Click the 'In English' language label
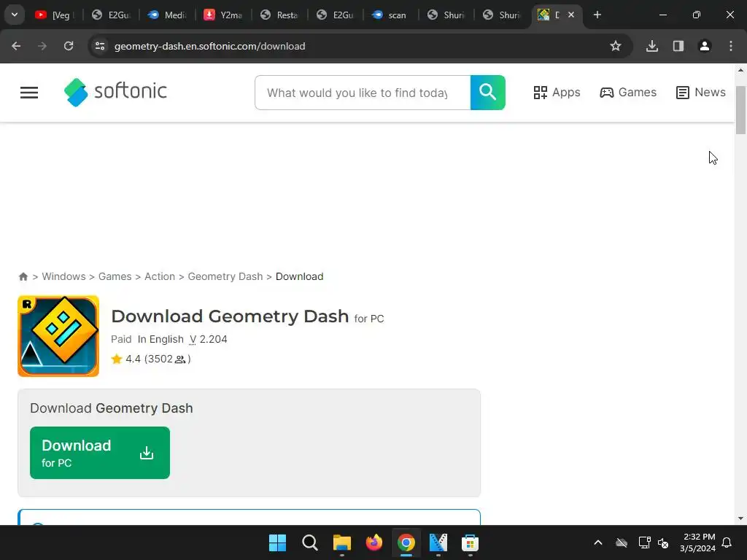Image resolution: width=747 pixels, height=560 pixels. (160, 340)
